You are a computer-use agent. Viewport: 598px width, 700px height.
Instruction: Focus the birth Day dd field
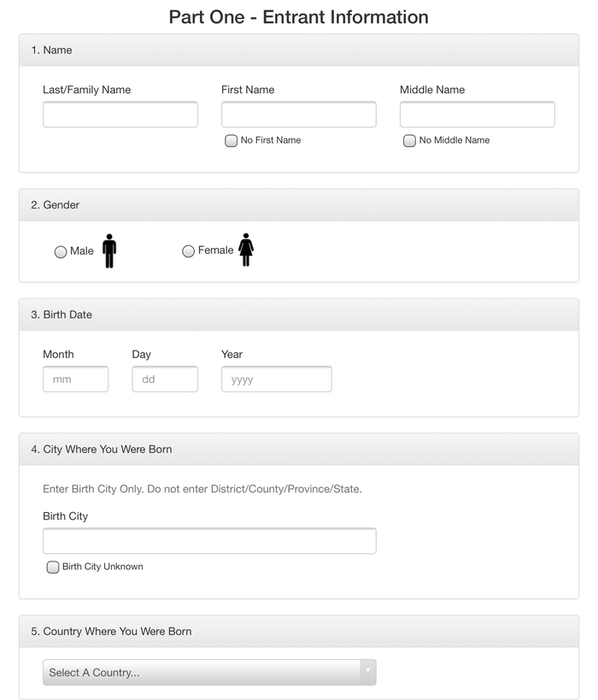click(x=165, y=379)
